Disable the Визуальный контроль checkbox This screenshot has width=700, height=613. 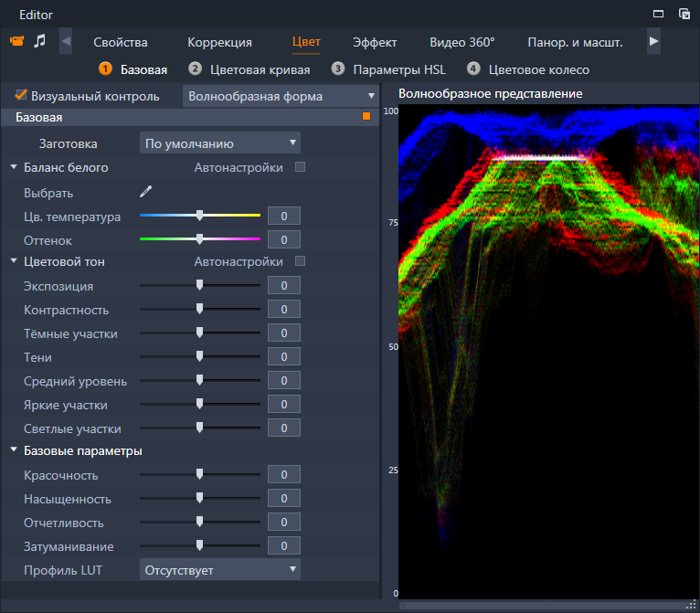[21, 95]
